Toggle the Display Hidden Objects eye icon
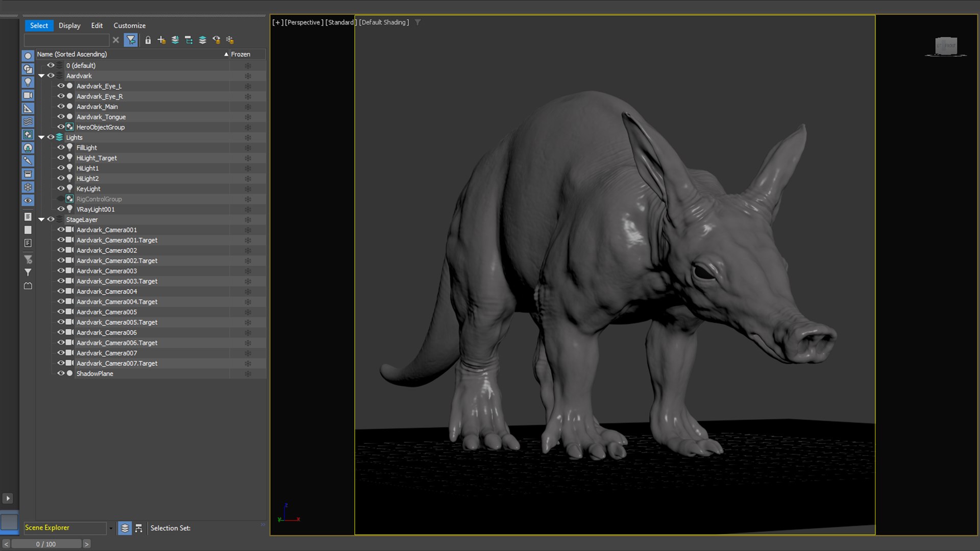980x551 pixels. coord(28,201)
